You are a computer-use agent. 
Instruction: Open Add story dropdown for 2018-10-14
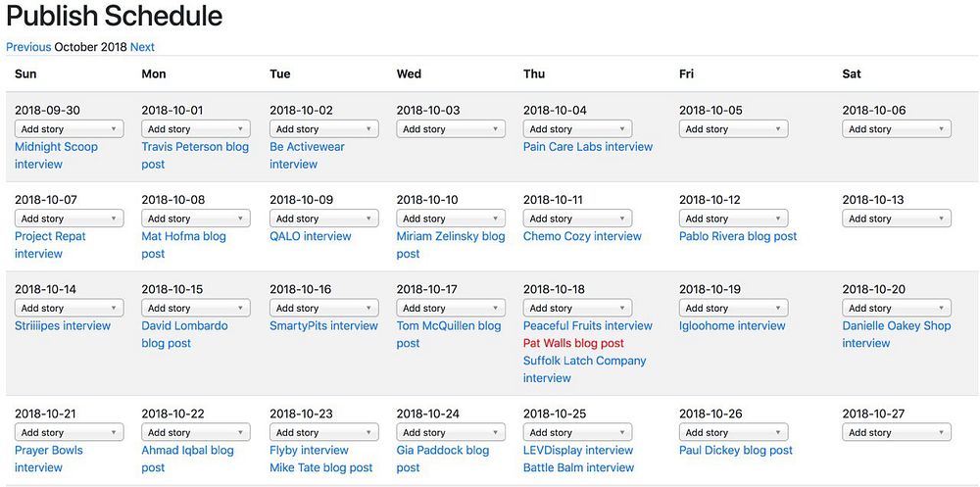70,309
